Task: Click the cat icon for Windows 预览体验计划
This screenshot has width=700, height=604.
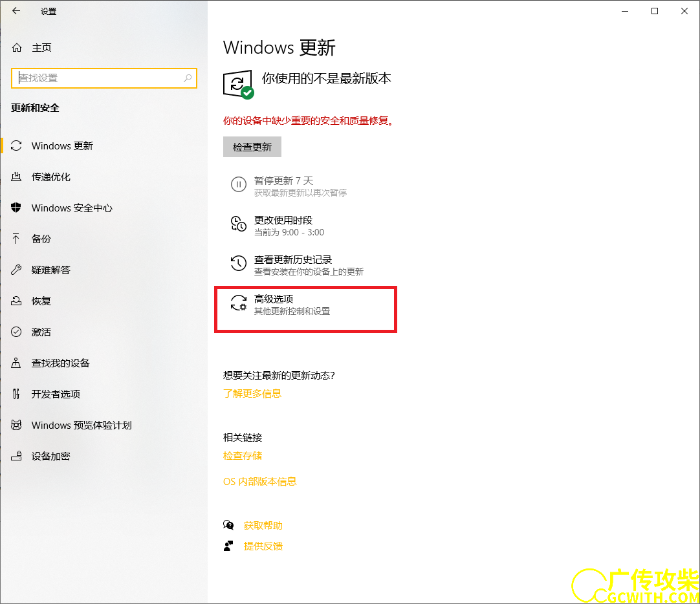Action: (x=16, y=425)
